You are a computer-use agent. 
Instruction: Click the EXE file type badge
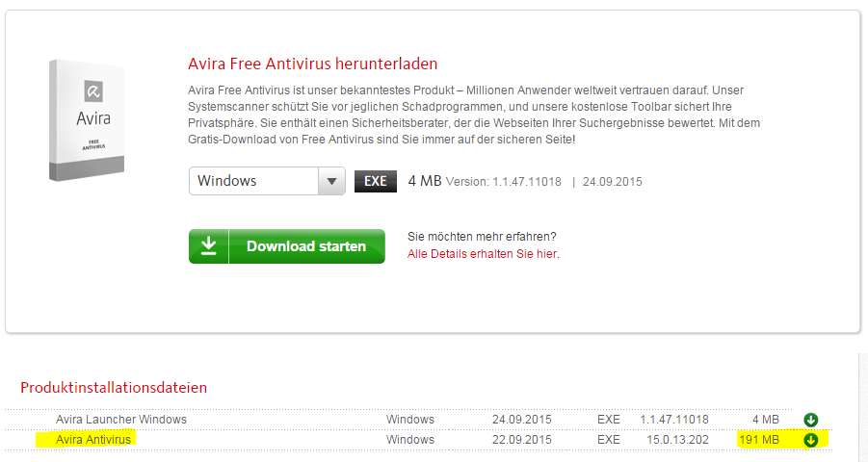(376, 181)
